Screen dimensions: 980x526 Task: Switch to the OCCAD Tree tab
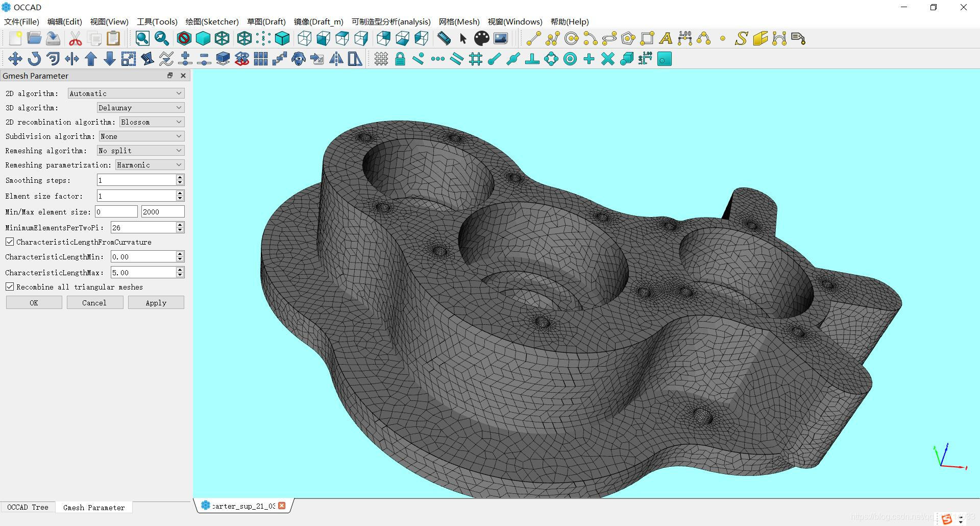click(28, 507)
